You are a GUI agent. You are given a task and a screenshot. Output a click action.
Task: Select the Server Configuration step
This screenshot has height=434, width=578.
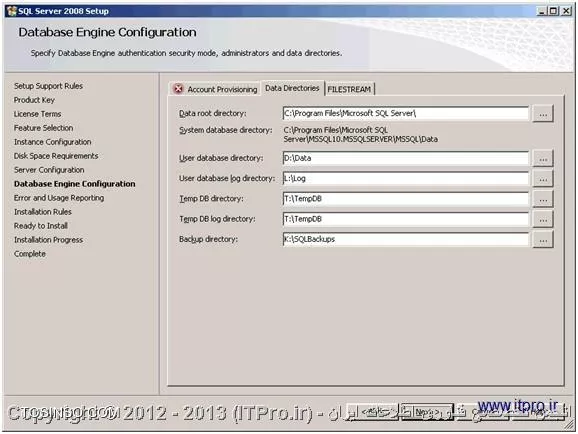coord(49,170)
